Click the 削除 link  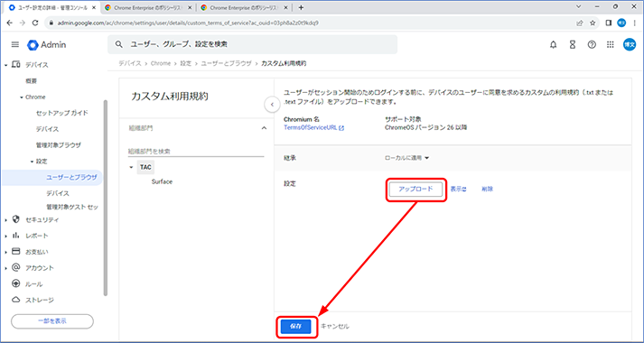click(487, 190)
